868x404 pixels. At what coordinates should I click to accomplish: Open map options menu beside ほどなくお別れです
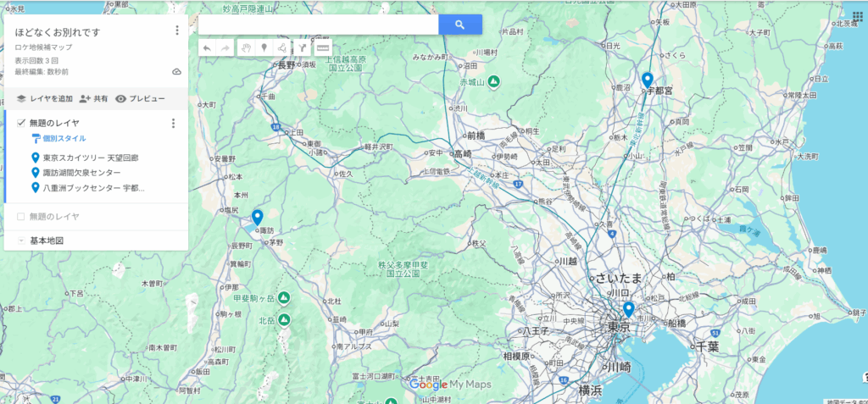point(176,31)
